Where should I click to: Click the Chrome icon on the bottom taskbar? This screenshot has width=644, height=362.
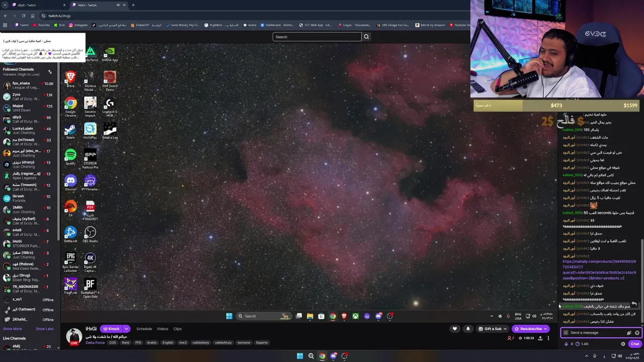[322, 356]
